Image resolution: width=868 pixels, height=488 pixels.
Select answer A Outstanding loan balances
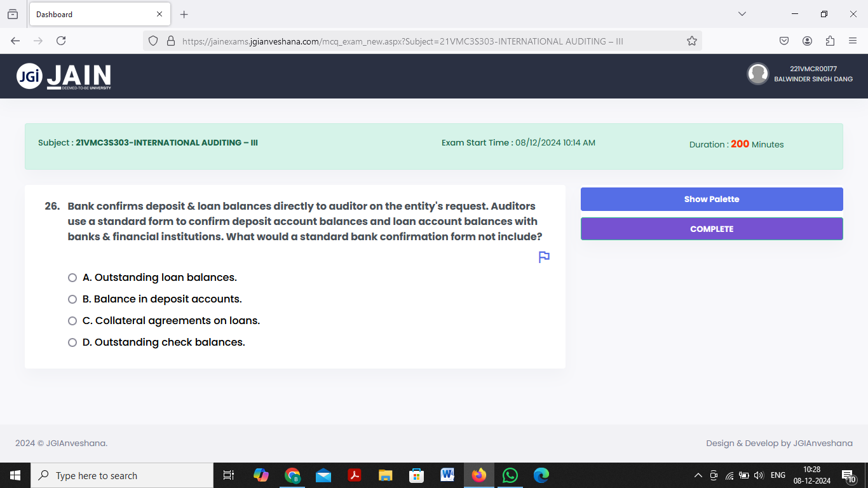click(72, 277)
